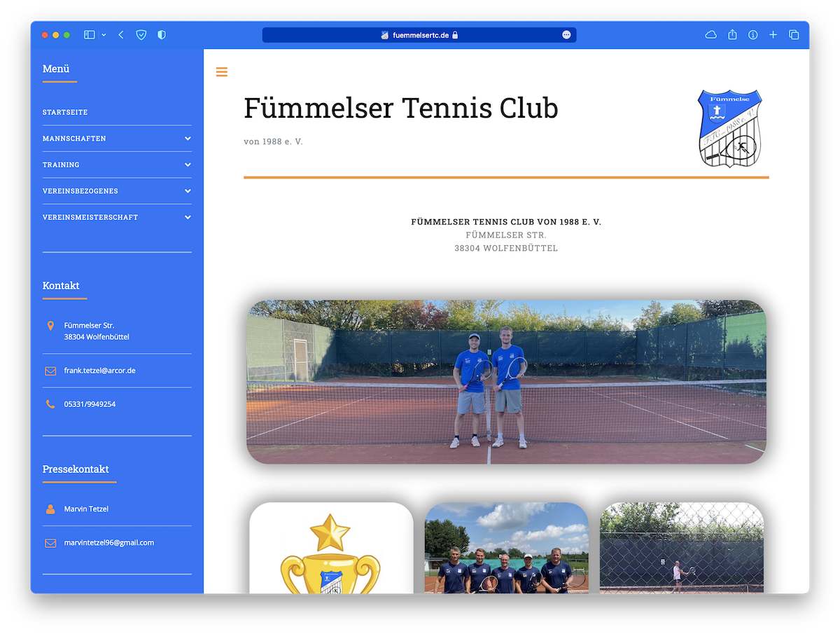Open the gold trophy thumbnail image
The height and width of the screenshot is (634, 840).
tap(331, 550)
